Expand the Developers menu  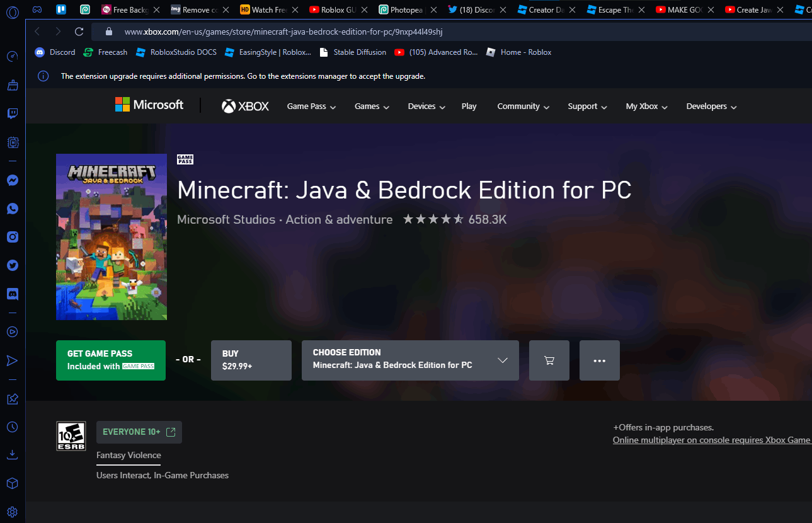click(711, 106)
